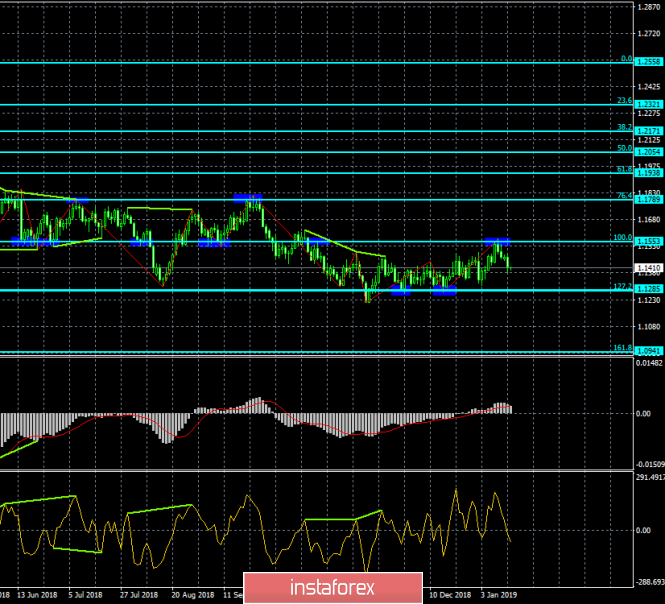Select the blue support marker near 1.1285
The height and width of the screenshot is (604, 665).
[444, 291]
